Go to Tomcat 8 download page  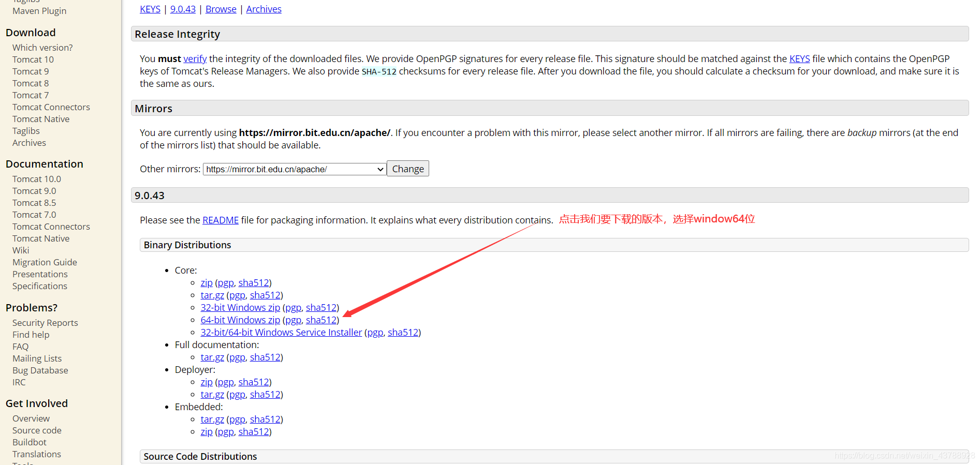click(31, 83)
